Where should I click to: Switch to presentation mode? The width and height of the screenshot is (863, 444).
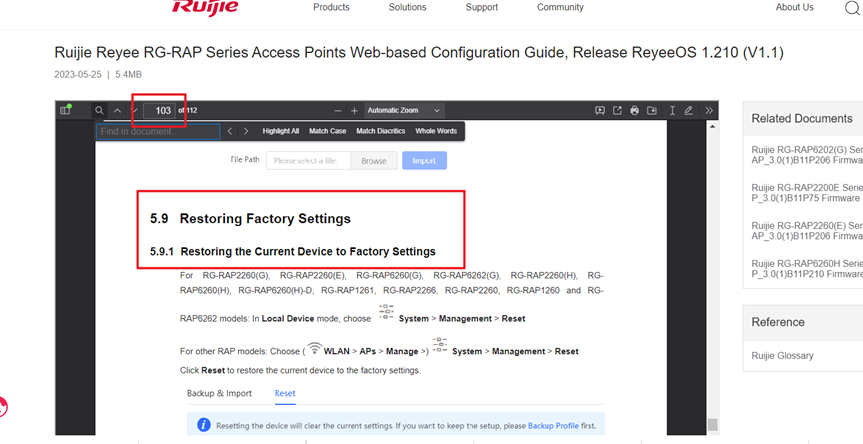tap(600, 111)
